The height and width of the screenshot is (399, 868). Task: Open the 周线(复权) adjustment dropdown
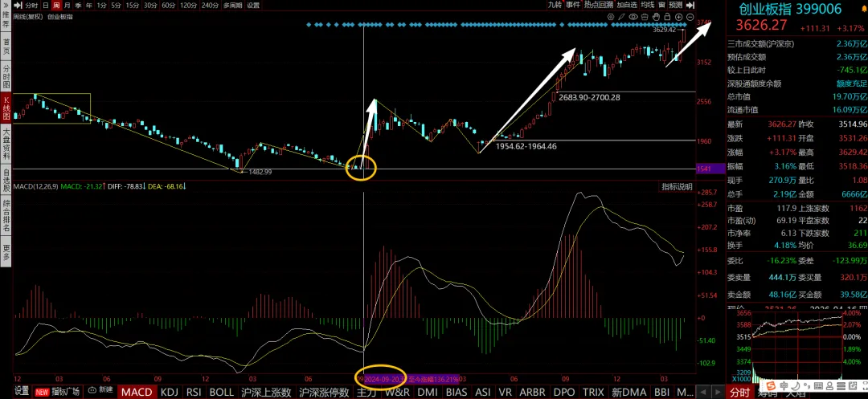pos(27,17)
